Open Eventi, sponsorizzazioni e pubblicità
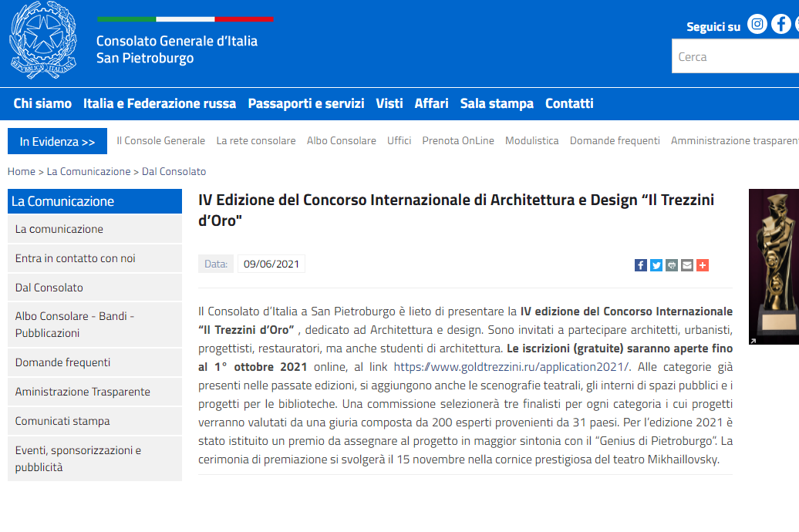This screenshot has width=799, height=532. pos(95,459)
